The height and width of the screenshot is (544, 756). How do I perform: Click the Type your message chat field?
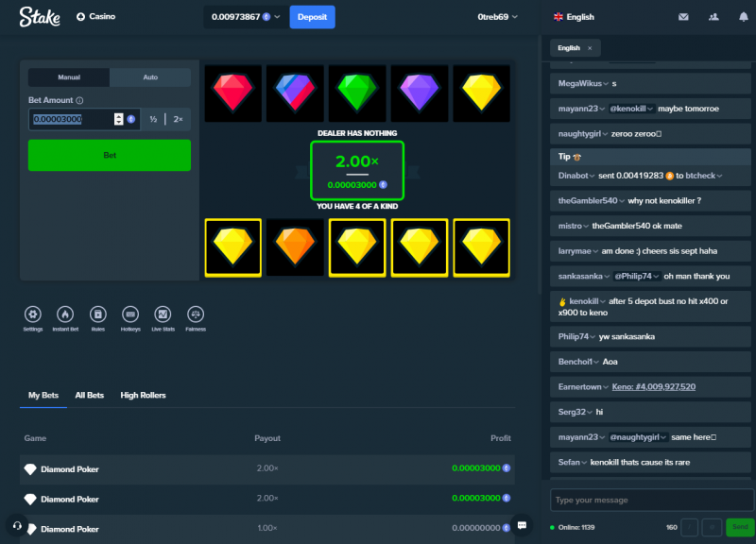(652, 501)
